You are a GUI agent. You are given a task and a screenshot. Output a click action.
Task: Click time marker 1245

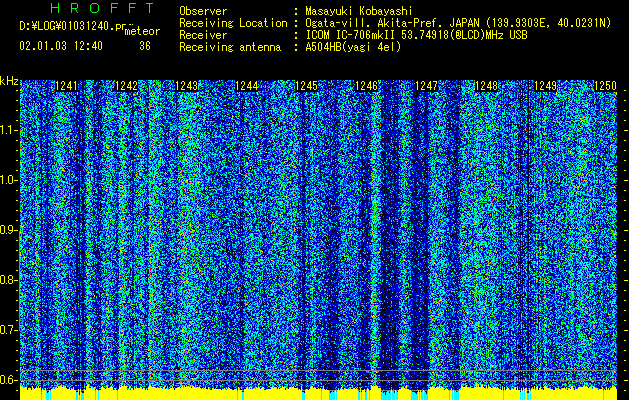click(x=306, y=86)
